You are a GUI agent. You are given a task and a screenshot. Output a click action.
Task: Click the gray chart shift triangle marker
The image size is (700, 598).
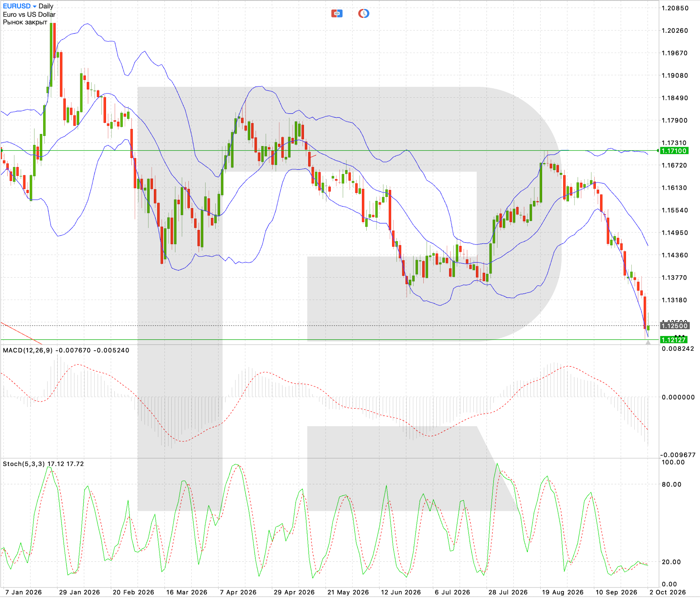(x=648, y=342)
